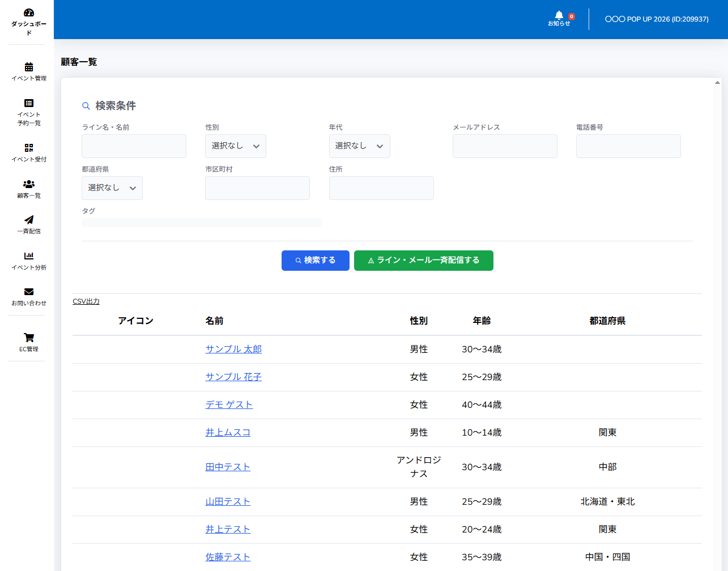Click the 中国・四国 cell
The height and width of the screenshot is (571, 728).
click(607, 557)
